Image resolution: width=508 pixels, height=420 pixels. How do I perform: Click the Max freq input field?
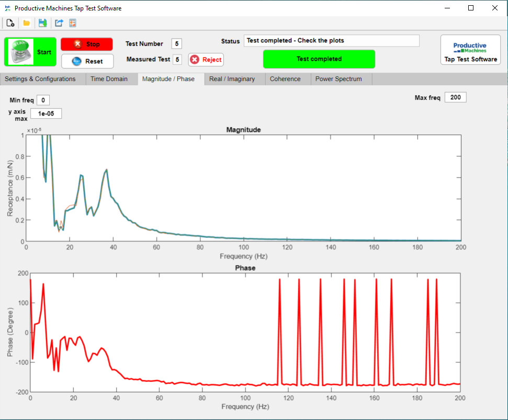tap(456, 97)
